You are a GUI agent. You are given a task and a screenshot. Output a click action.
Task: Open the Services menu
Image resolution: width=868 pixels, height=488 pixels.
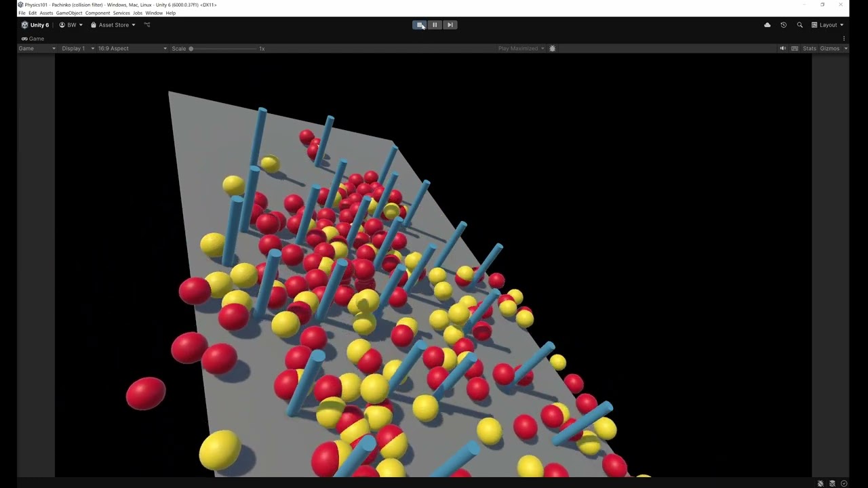point(121,13)
